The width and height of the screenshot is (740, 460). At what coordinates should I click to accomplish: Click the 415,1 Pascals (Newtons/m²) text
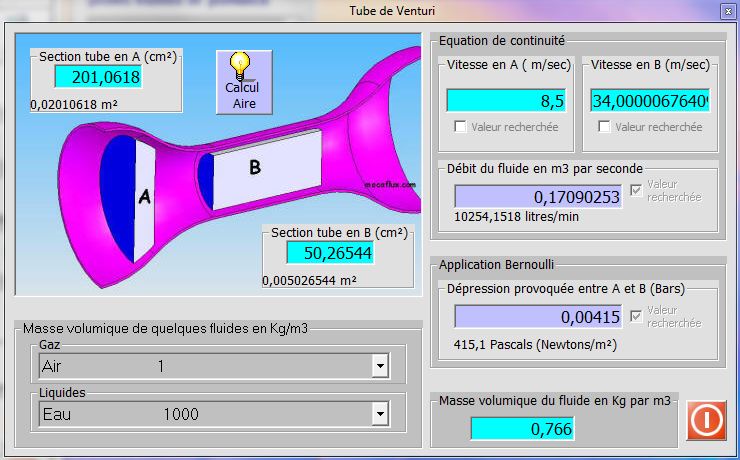535,344
